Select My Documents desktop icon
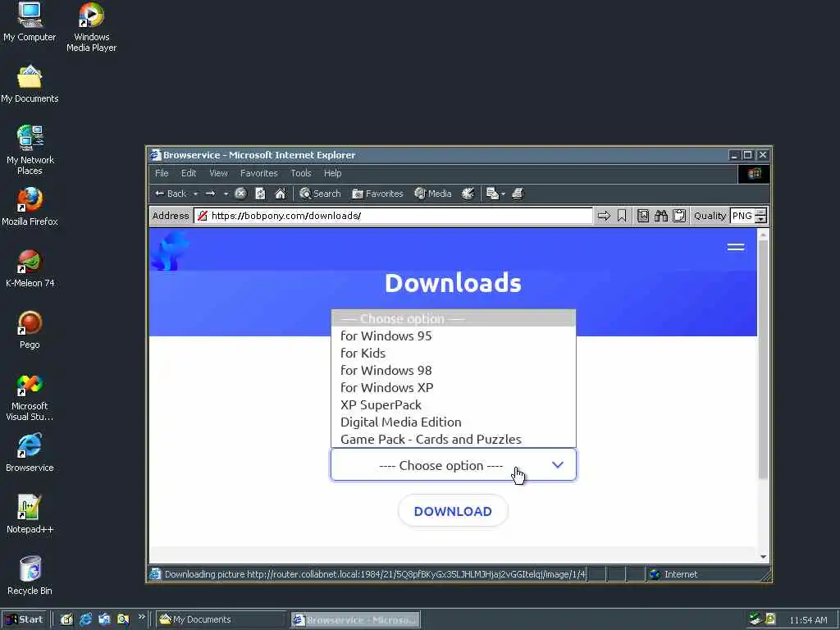Viewport: 840px width, 630px height. coord(30,84)
